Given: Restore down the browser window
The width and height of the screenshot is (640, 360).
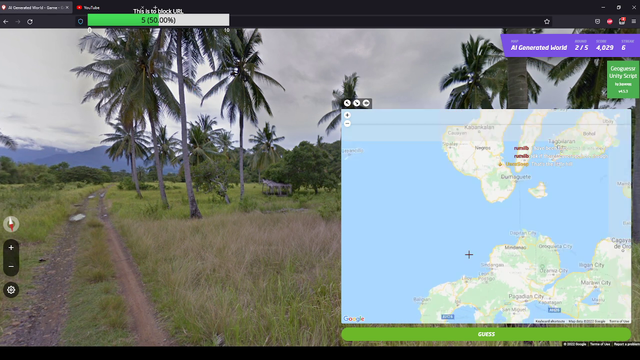Looking at the screenshot, I should coord(618,7).
